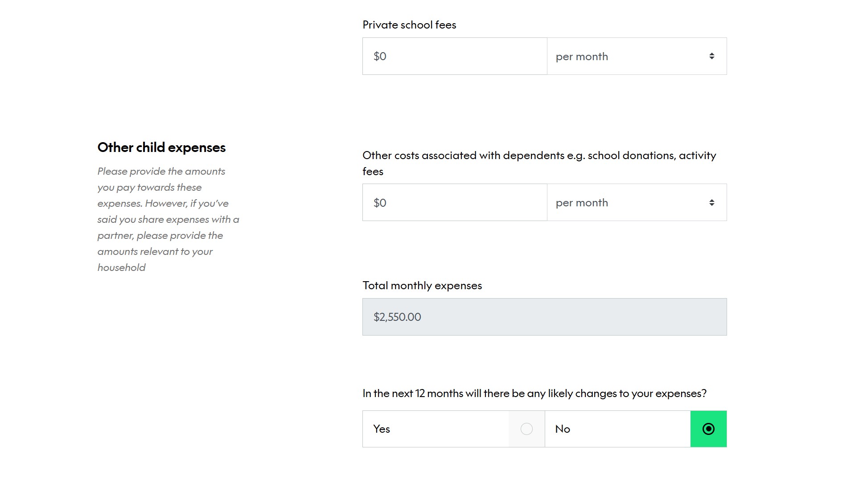Click the italic help text about shared expenses
This screenshot has height=504, width=855.
tap(169, 219)
